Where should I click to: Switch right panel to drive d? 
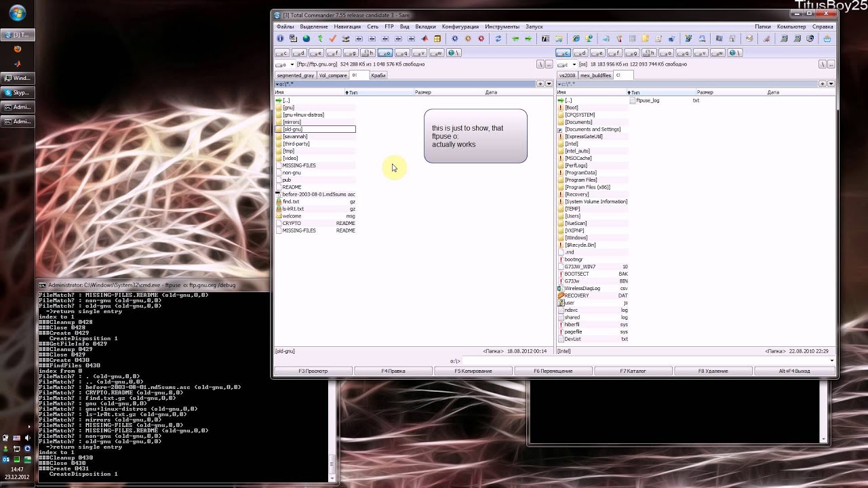click(580, 53)
